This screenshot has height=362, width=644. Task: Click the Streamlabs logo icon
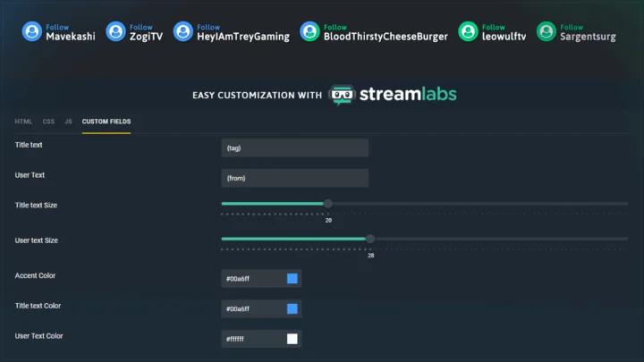point(341,95)
